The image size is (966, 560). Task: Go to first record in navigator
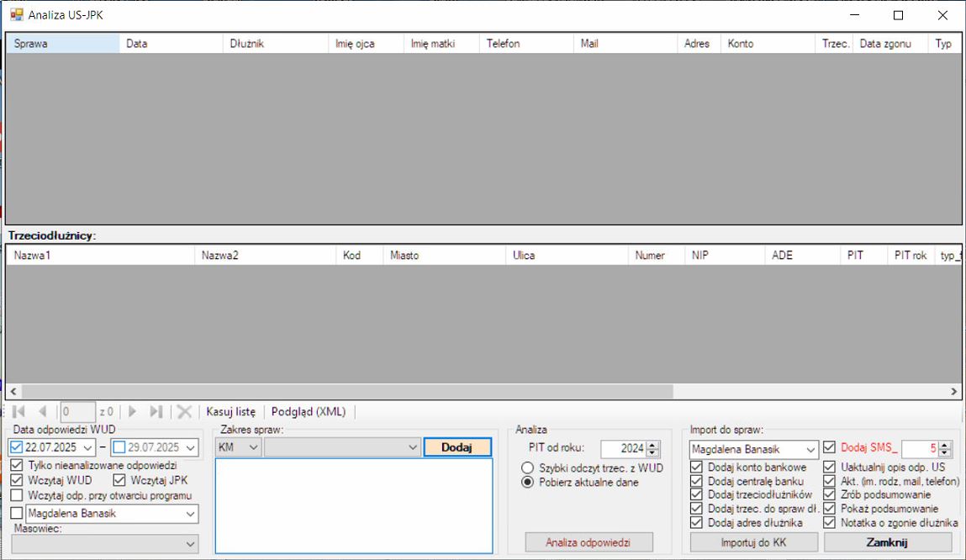click(19, 412)
